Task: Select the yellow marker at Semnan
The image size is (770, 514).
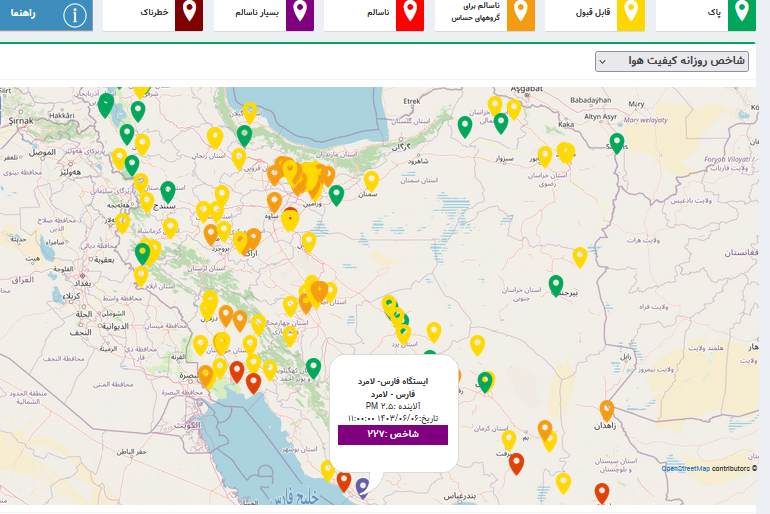Action: (x=372, y=181)
